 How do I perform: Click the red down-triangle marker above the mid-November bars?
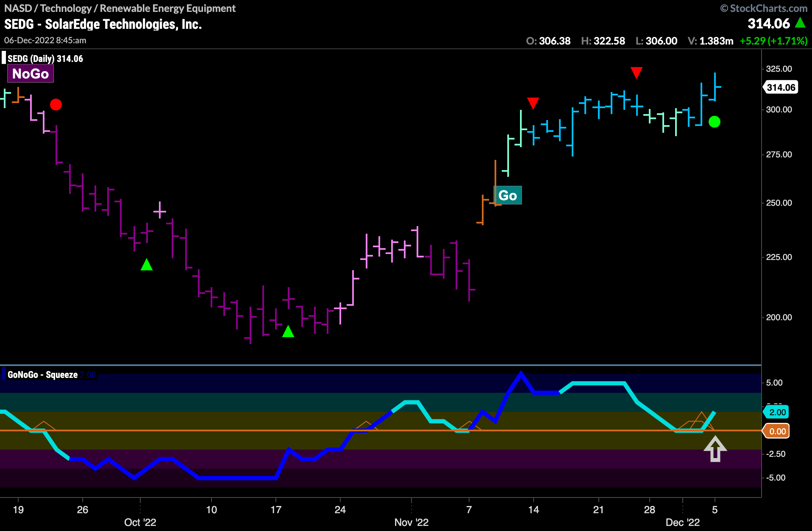[533, 103]
